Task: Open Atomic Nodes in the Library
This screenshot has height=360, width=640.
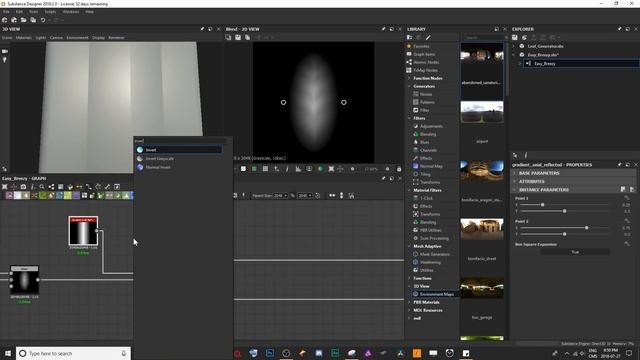Action: [426, 62]
